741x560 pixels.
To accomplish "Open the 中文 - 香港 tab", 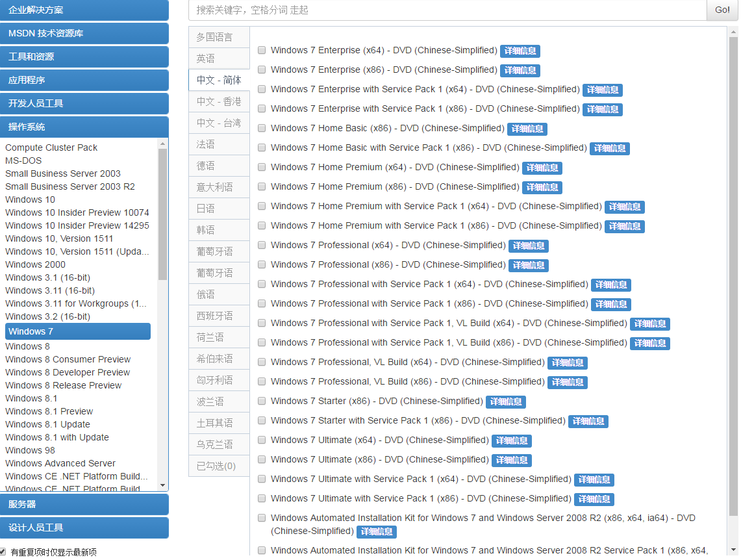I will (219, 101).
